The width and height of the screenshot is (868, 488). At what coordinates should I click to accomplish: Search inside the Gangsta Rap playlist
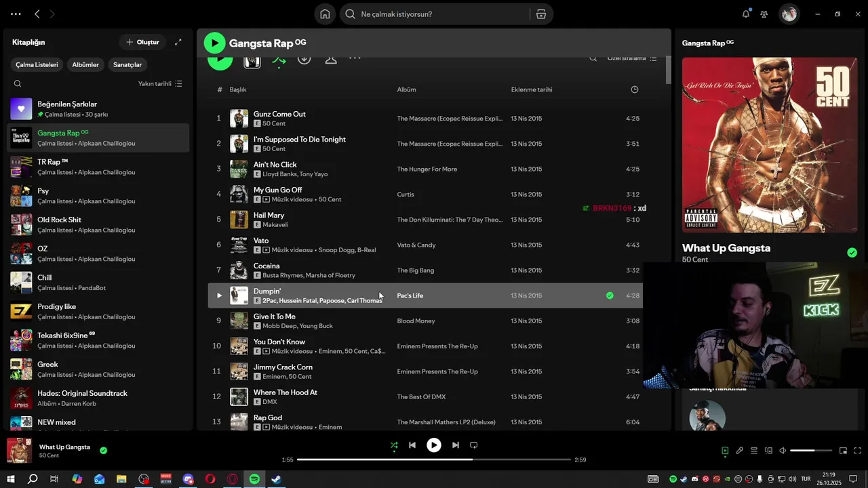(593, 58)
